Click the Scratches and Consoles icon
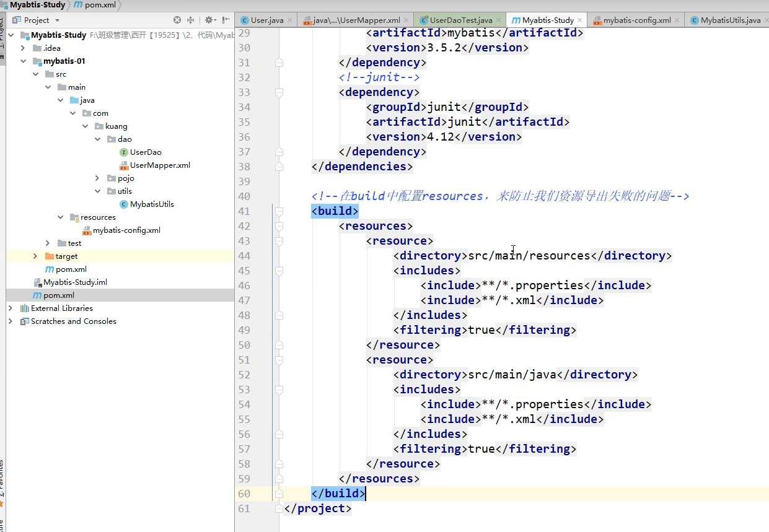Screen dimensions: 769x532 (25, 321)
